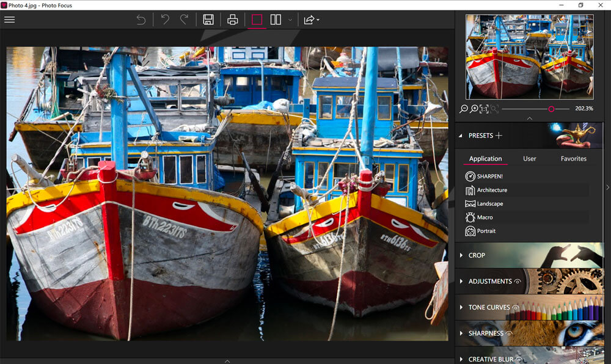Save the photo with the floppy disk icon
Viewport: 611px width, 364px height.
point(208,20)
